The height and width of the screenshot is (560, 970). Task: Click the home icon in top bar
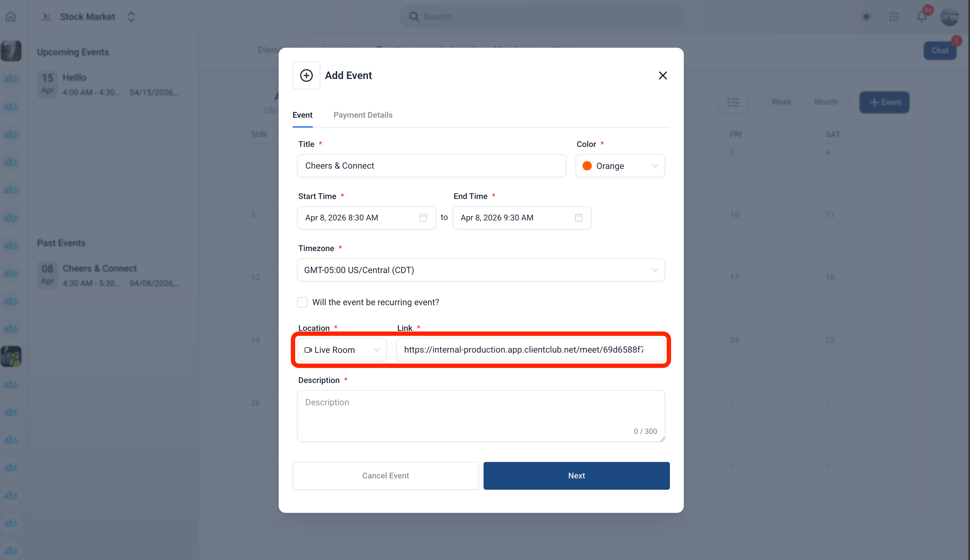pyautogui.click(x=11, y=16)
